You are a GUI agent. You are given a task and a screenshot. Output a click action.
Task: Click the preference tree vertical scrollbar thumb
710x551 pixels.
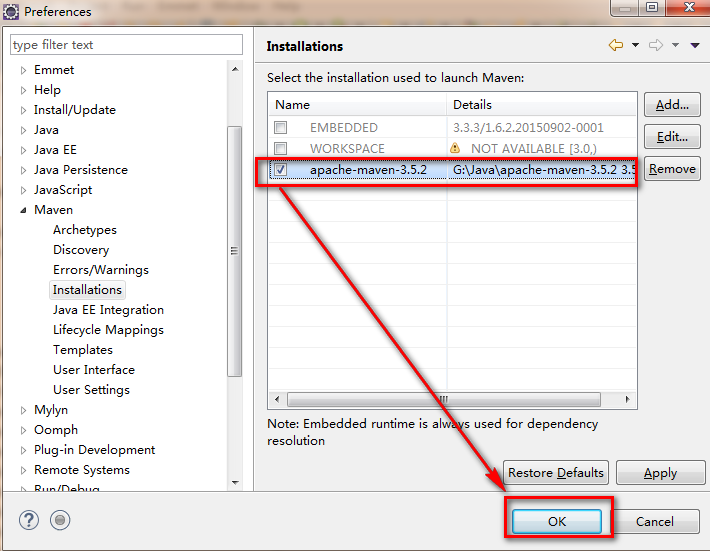pyautogui.click(x=235, y=251)
